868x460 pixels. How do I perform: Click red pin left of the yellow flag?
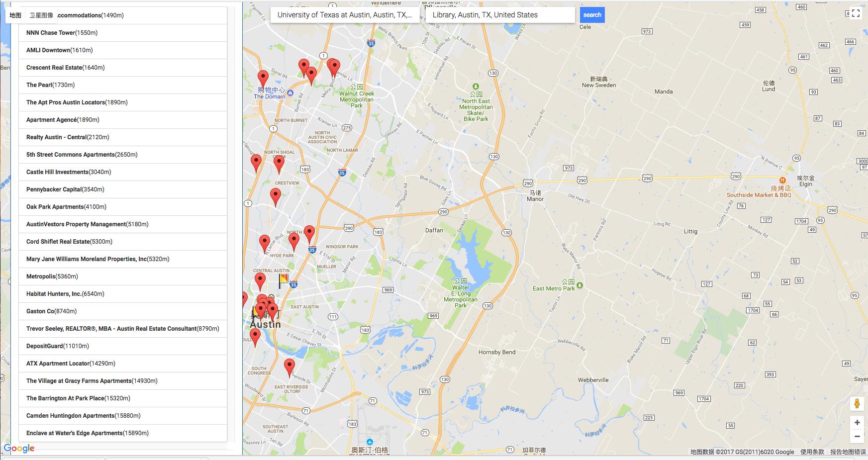pyautogui.click(x=260, y=282)
